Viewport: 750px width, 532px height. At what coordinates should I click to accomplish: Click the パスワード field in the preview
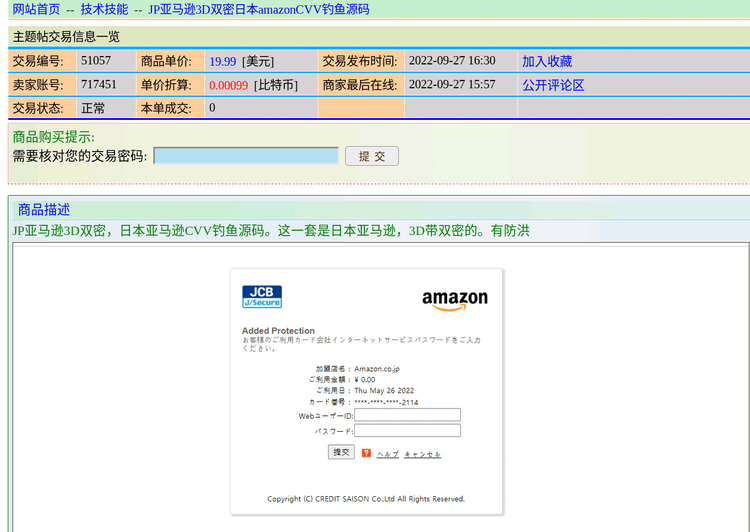(408, 431)
